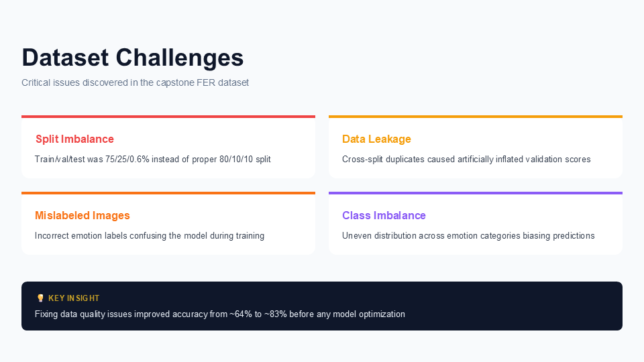Click the subtitle about capstone FER dataset
This screenshot has width=644, height=362.
(x=135, y=82)
